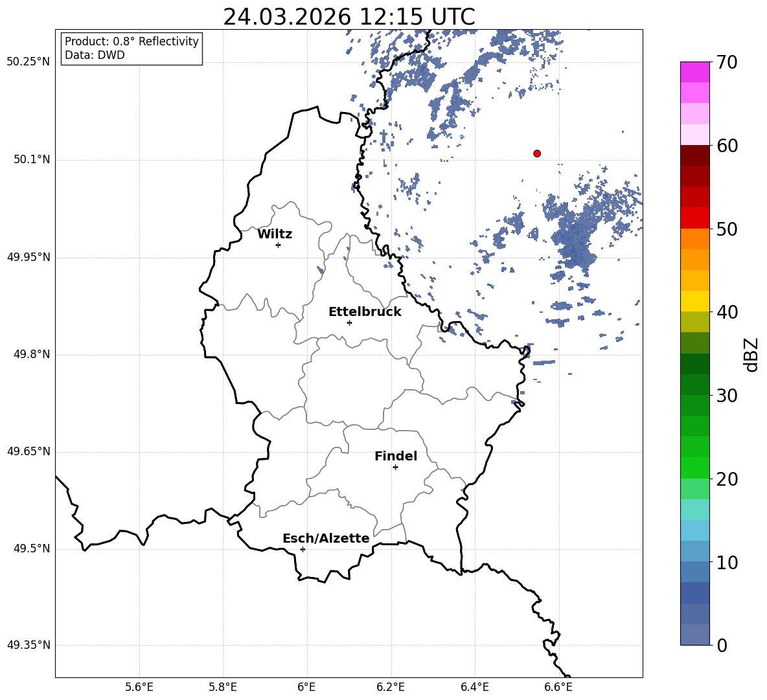Image resolution: width=767 pixels, height=700 pixels.
Task: Click the Product: 0.8° Reflectivity text
Action: click(132, 41)
